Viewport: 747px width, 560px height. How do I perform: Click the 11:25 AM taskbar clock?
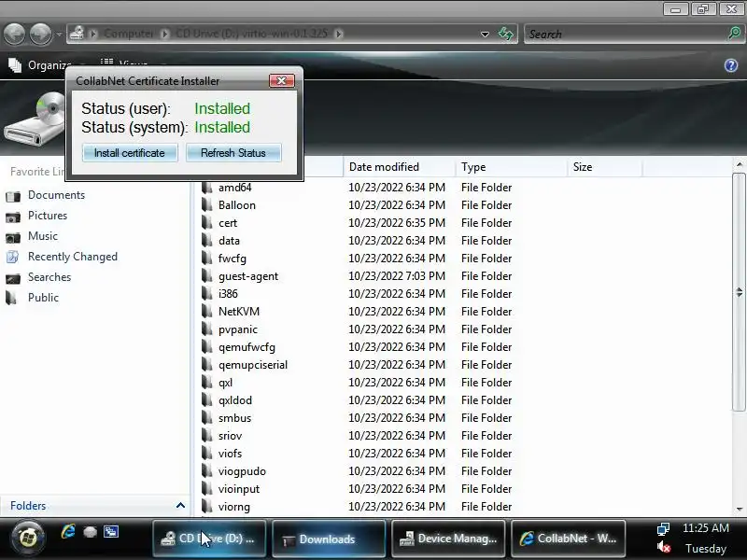pos(706,527)
